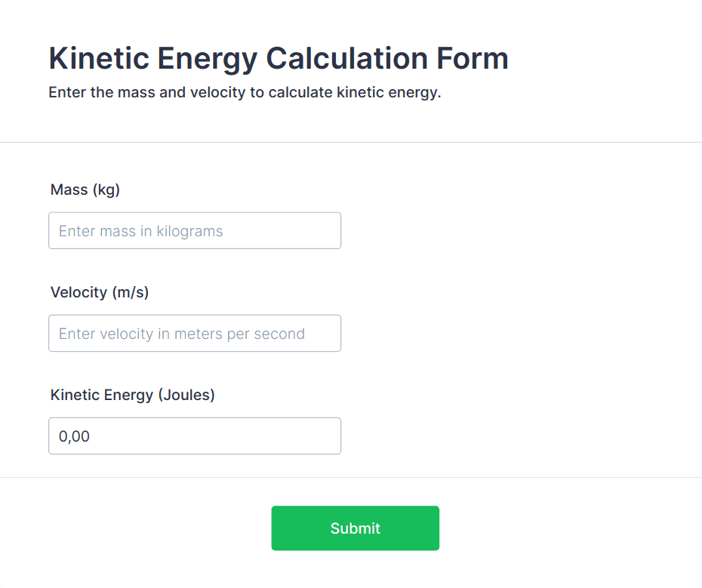
Task: Click the 'Kinetic Energy Calculation Form' heading
Action: point(279,59)
